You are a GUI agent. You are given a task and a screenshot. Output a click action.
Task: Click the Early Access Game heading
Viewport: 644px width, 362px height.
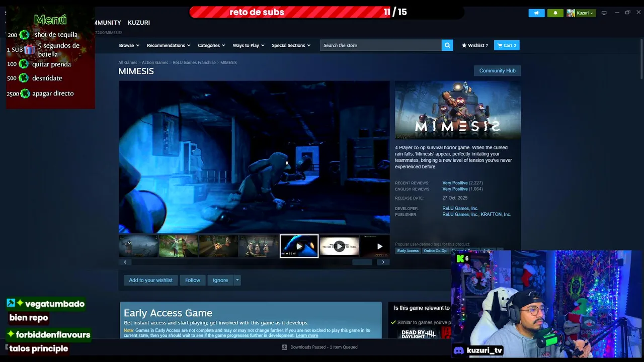click(168, 313)
